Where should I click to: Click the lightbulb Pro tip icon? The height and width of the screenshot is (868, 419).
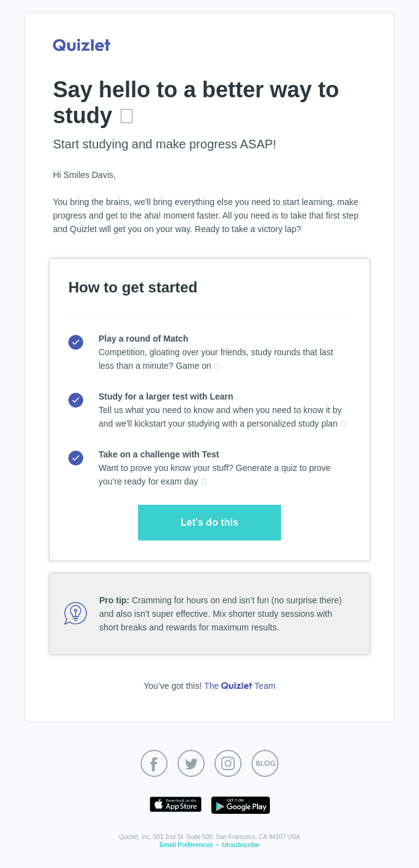[x=75, y=613]
